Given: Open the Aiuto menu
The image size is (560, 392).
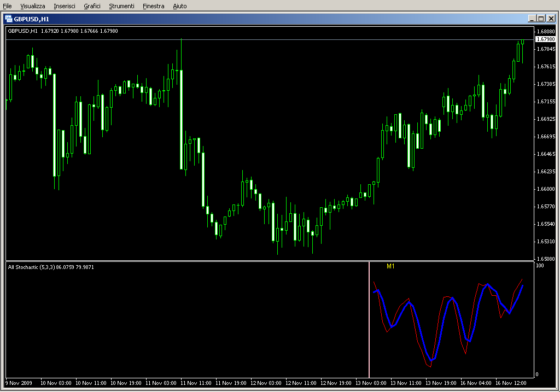Looking at the screenshot, I should 179,6.
